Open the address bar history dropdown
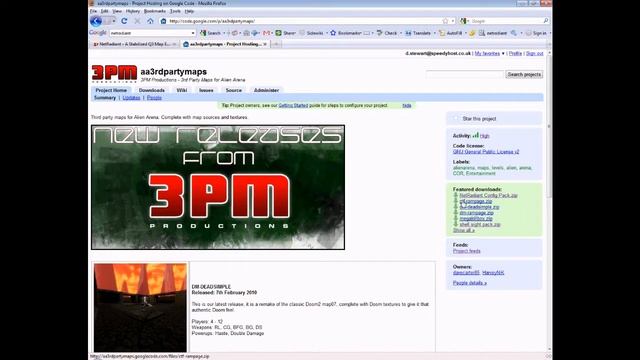 453,21
